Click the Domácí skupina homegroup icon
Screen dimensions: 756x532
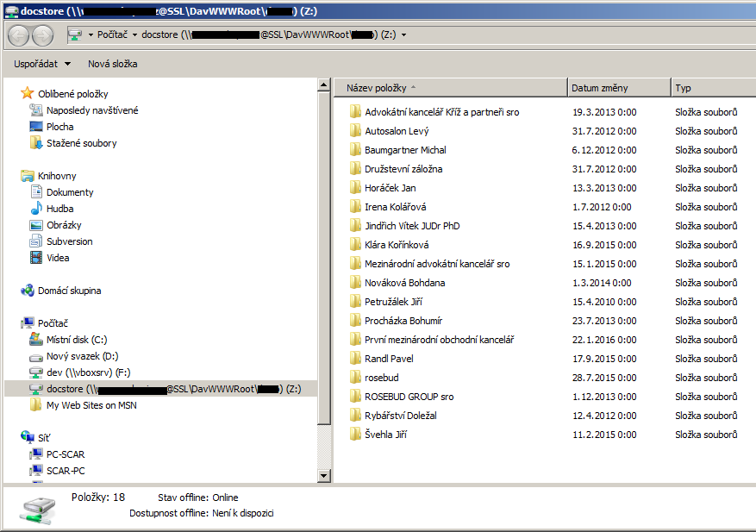pos(28,291)
